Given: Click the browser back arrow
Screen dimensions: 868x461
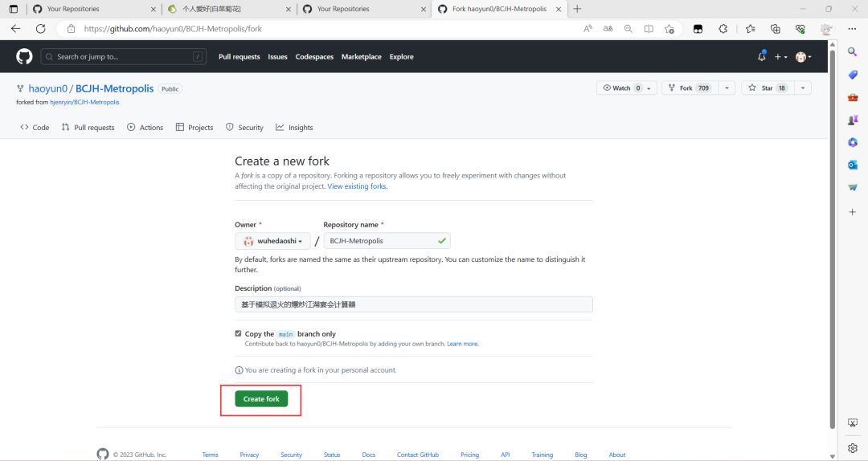Looking at the screenshot, I should coord(15,29).
